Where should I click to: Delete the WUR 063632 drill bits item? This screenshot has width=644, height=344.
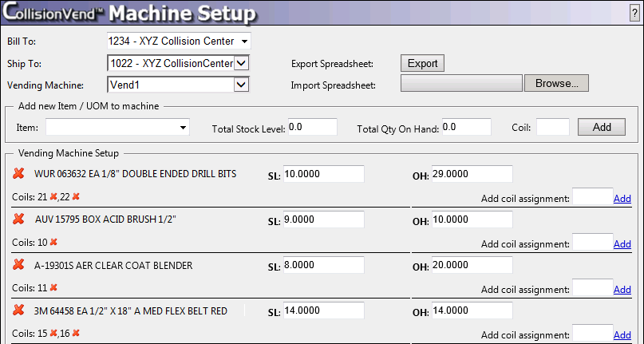(x=18, y=174)
